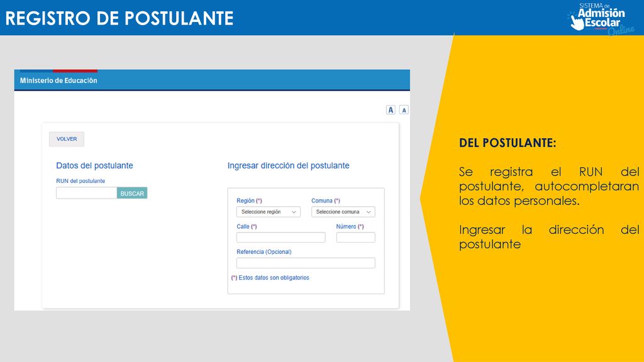Screen dimensions: 644x362
Task: Click the RUN del postulante label
Action: 80,181
